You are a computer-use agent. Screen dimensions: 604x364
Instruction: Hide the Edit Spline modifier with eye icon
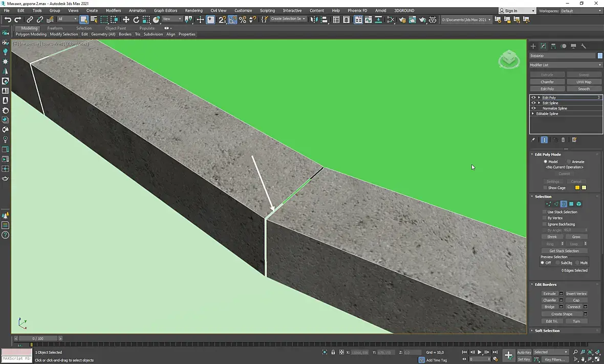533,103
